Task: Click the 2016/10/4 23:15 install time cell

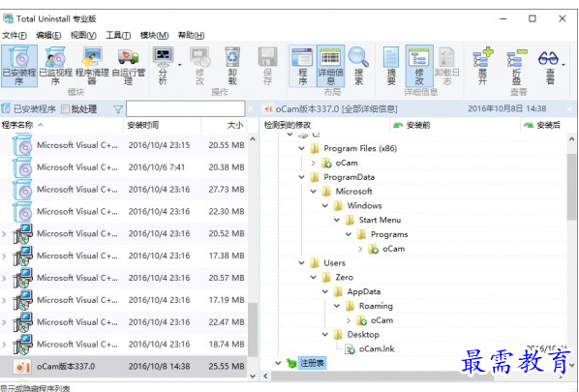Action: pyautogui.click(x=159, y=145)
